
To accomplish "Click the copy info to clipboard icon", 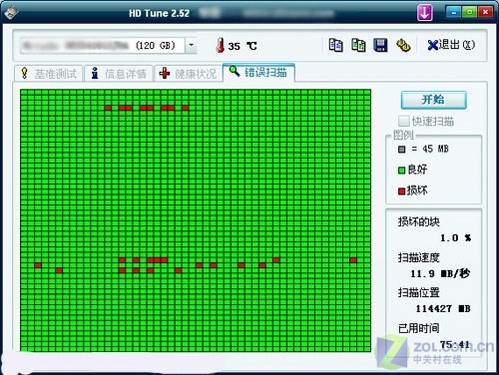I will [x=335, y=45].
